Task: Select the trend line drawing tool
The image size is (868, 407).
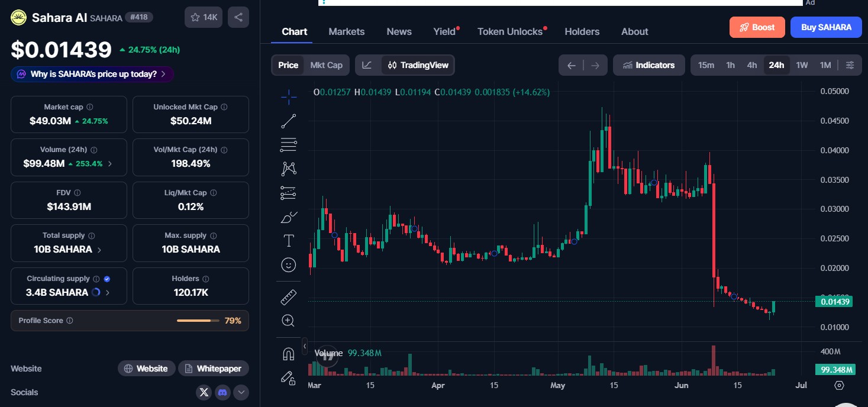Action: pyautogui.click(x=289, y=121)
